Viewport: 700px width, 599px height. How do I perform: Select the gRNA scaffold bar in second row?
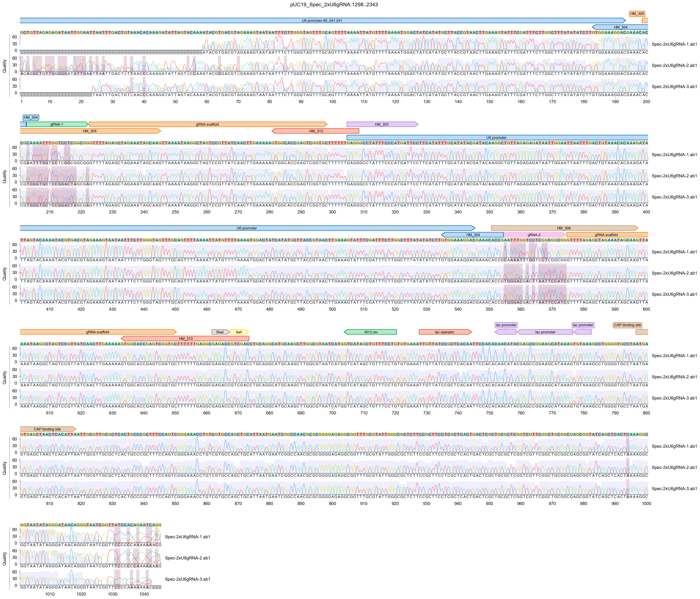click(x=207, y=124)
